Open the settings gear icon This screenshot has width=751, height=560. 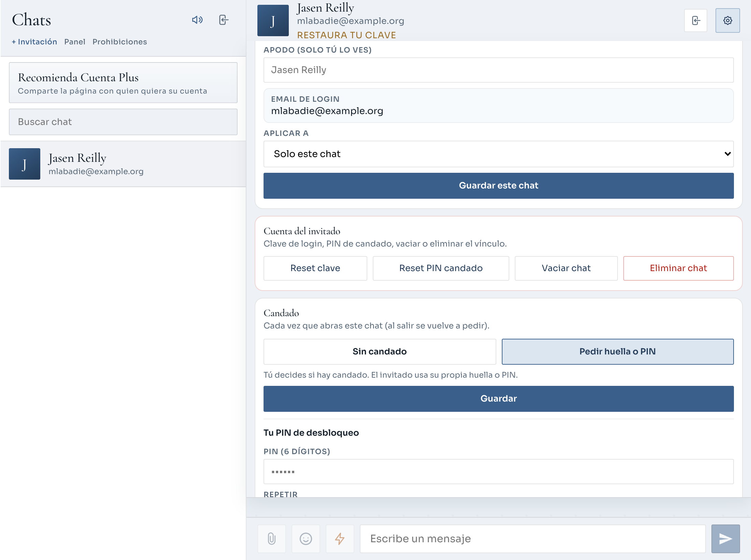pos(727,20)
